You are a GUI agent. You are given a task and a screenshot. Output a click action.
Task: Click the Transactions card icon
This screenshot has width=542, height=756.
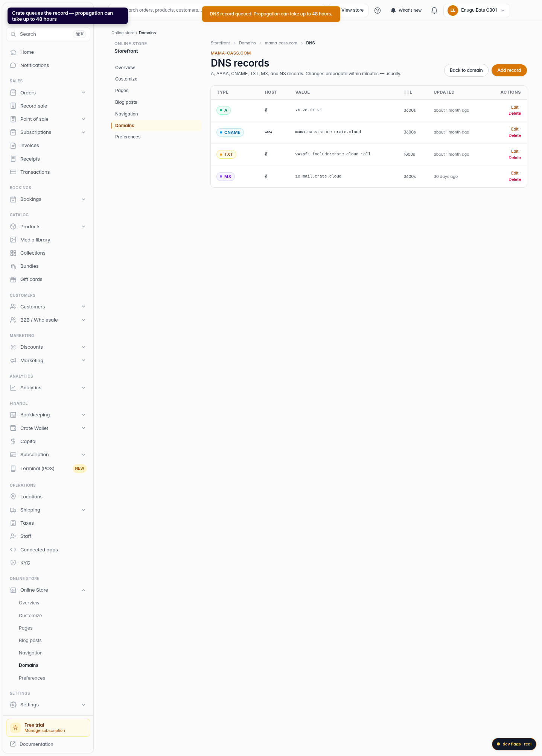(13, 172)
